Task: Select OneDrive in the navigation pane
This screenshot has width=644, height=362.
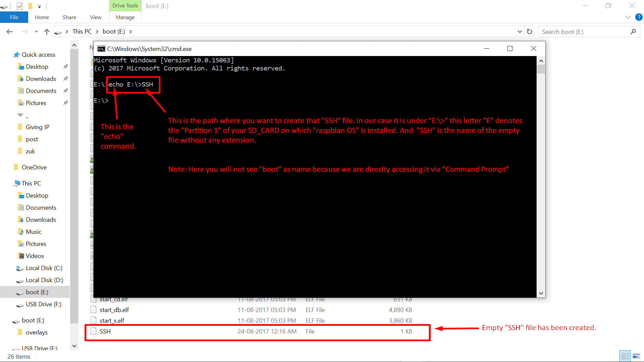Action: point(34,167)
